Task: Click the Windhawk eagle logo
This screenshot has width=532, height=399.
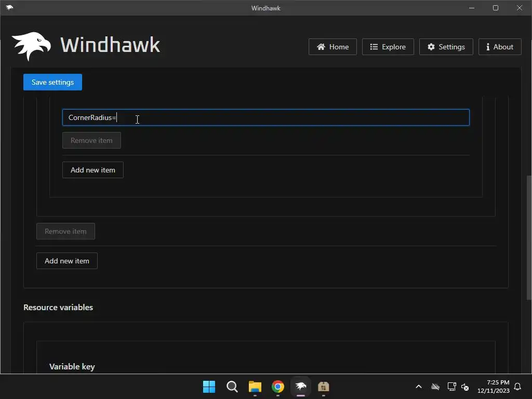Action: 31,46
